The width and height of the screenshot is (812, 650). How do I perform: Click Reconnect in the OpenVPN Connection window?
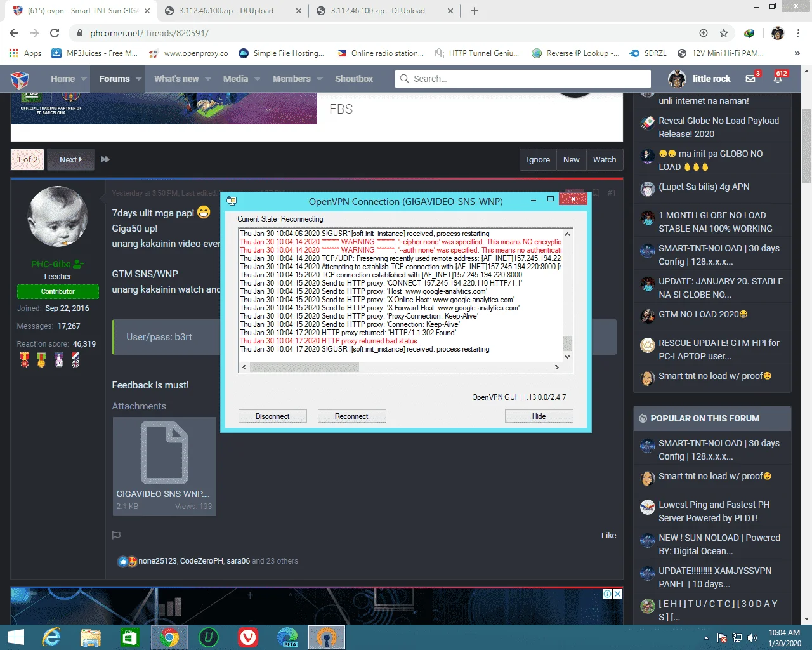351,416
